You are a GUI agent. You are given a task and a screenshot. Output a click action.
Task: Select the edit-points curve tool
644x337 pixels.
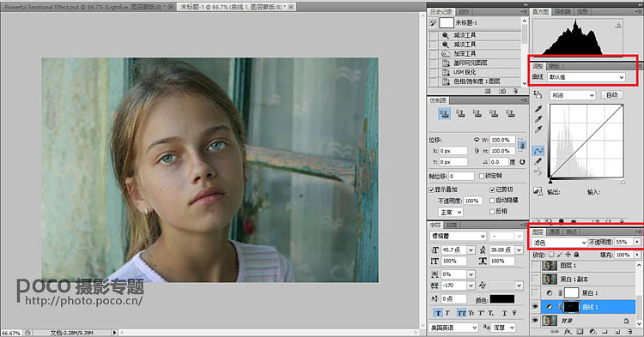[x=538, y=151]
